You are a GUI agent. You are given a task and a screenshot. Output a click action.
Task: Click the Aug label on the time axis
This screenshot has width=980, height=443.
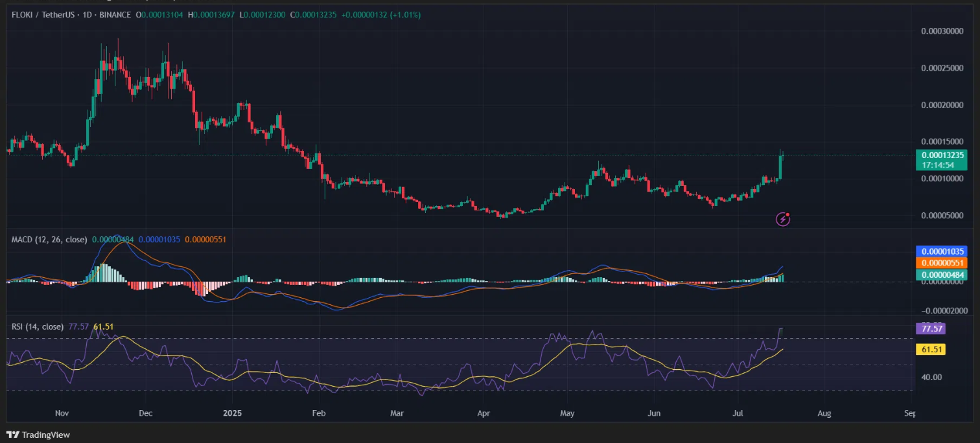(x=824, y=413)
